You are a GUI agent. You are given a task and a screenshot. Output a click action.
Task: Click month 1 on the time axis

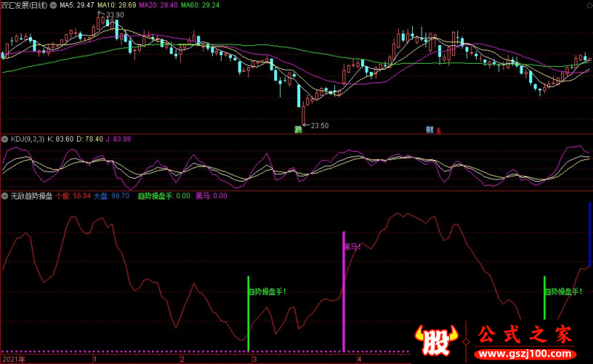coord(95,360)
